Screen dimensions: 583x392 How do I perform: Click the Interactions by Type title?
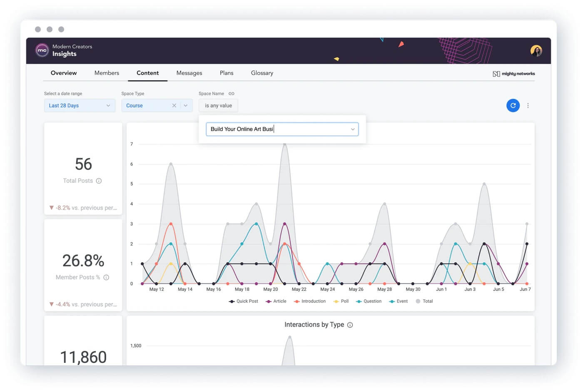click(x=314, y=325)
